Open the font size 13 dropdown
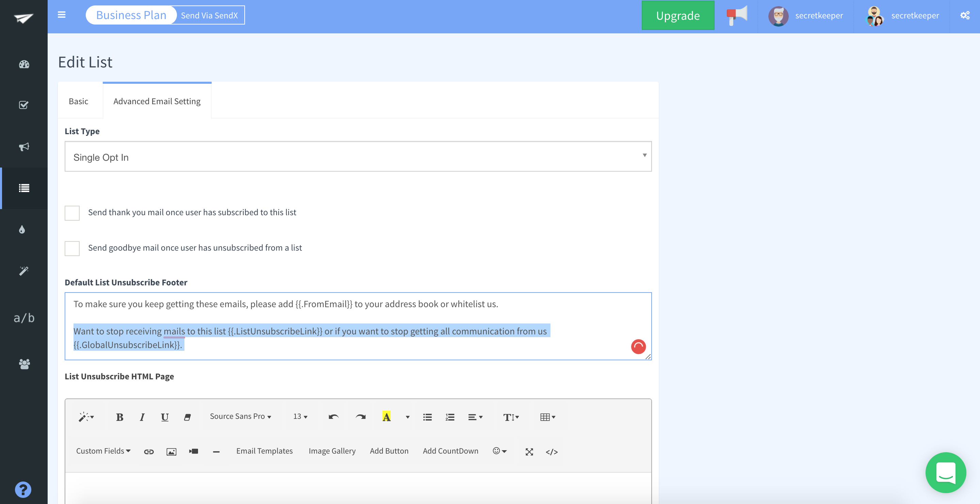Screen dimensions: 980x504 coord(300,417)
